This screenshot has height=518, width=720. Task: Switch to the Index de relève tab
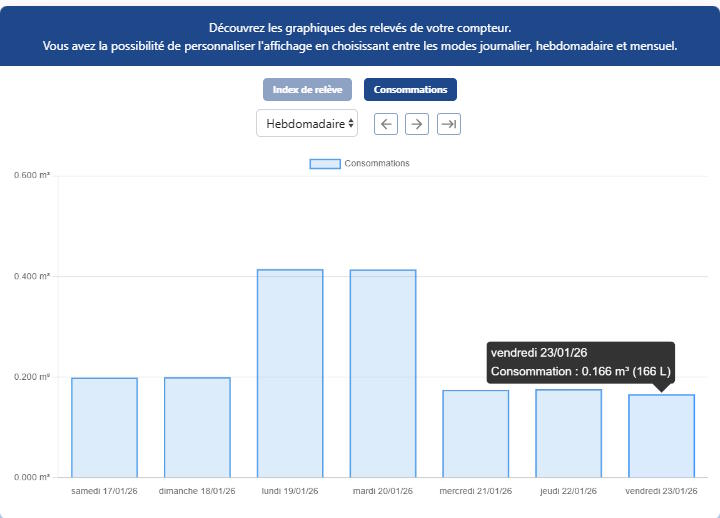(x=307, y=90)
